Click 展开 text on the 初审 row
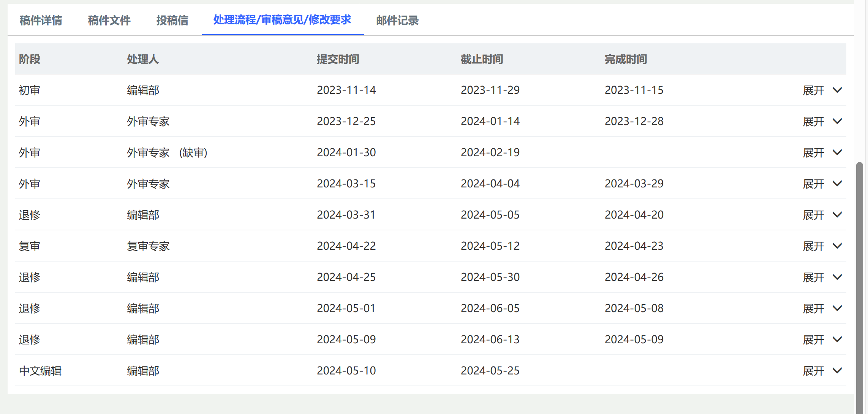The width and height of the screenshot is (868, 414). pyautogui.click(x=813, y=90)
